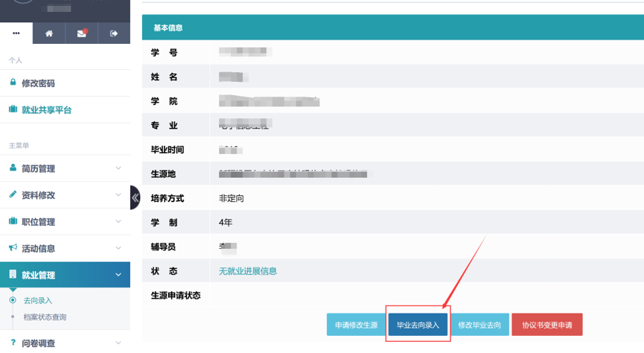Click document icon beside 就业管理

click(x=13, y=274)
